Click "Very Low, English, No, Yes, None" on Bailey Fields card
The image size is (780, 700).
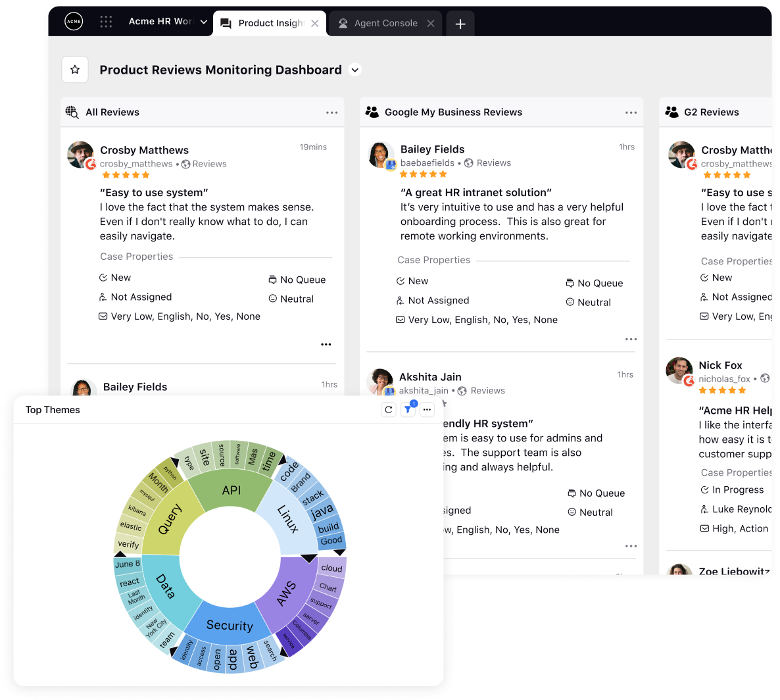pyautogui.click(x=477, y=320)
